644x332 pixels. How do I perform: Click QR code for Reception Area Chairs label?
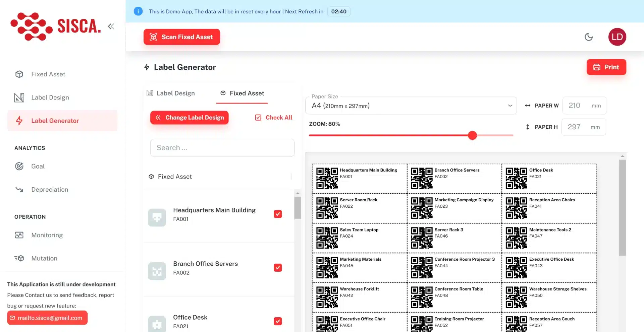click(x=517, y=208)
